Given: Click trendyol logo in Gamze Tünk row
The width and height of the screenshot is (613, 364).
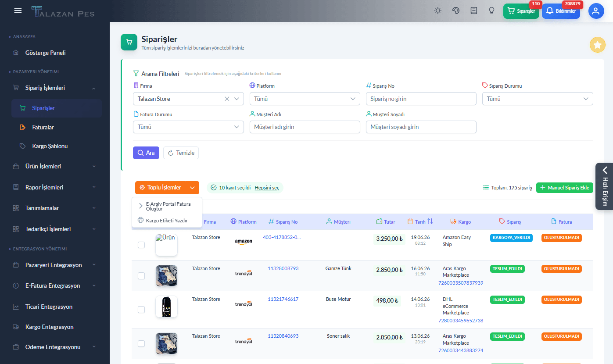Looking at the screenshot, I should click(x=244, y=273).
